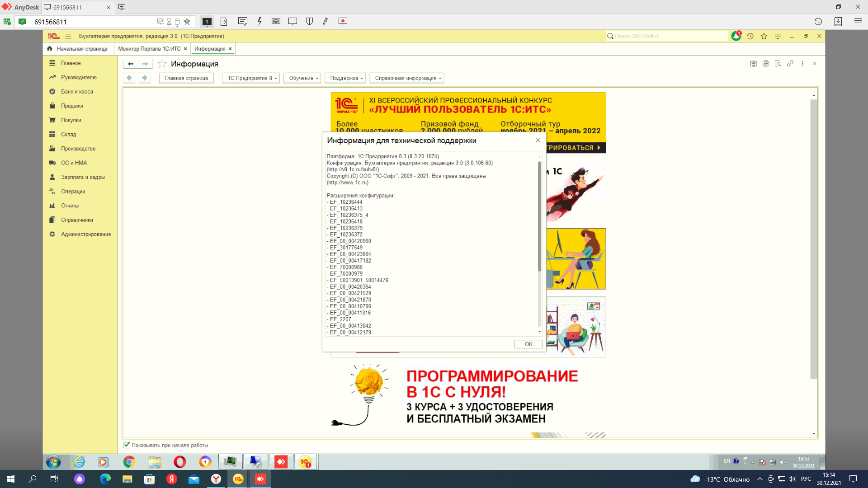Open the Зарплата и кадры section
The image size is (868, 488).
[83, 177]
